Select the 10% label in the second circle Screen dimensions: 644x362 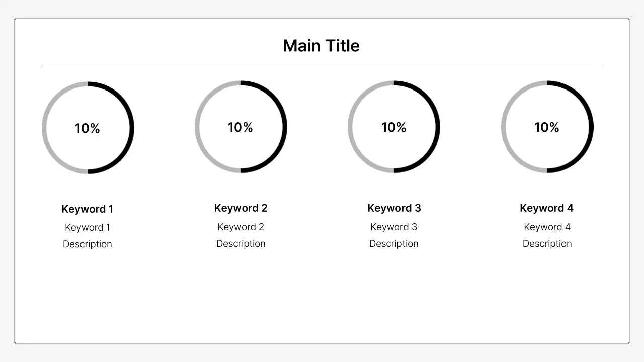240,127
